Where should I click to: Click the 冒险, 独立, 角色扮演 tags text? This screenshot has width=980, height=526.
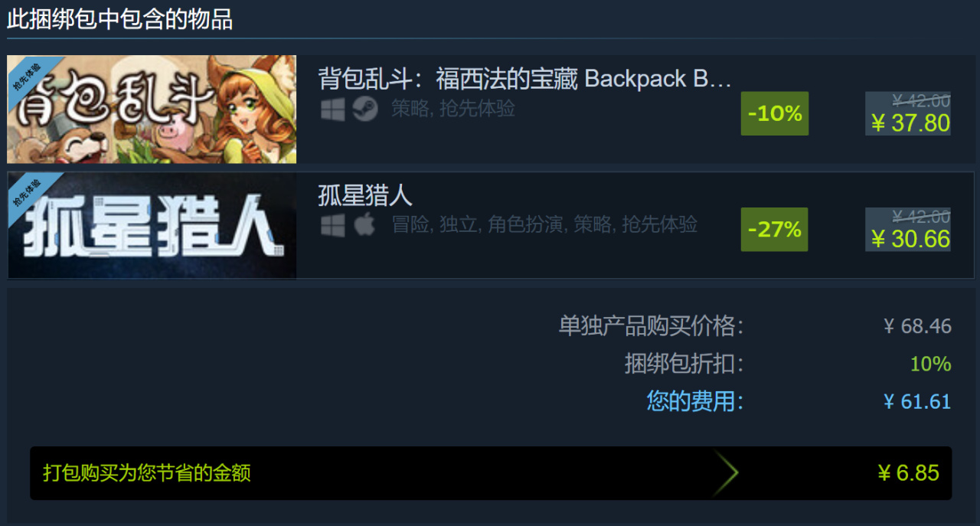pos(481,224)
